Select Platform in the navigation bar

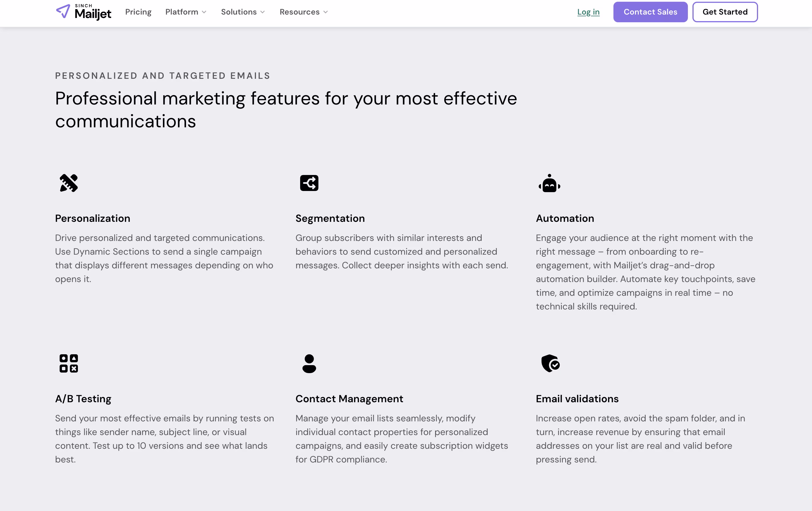[181, 12]
